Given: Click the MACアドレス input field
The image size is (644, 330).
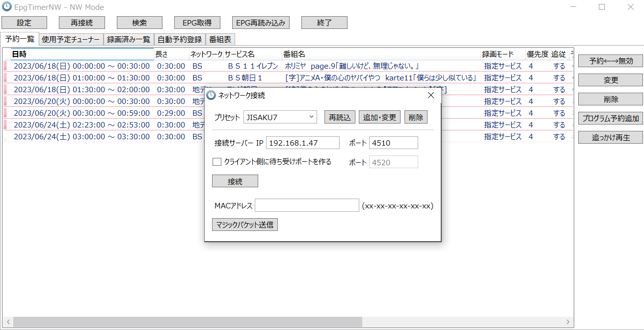Looking at the screenshot, I should (x=307, y=205).
